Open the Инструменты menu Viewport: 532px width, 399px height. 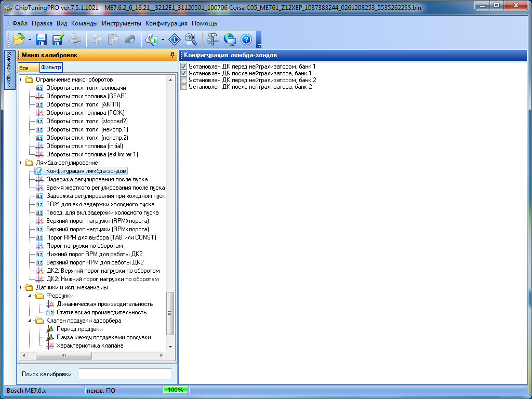[121, 23]
